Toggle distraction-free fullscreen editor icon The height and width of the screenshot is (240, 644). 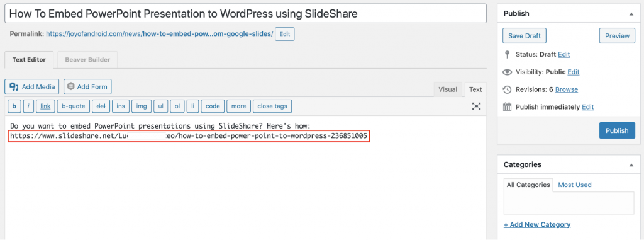(x=476, y=106)
